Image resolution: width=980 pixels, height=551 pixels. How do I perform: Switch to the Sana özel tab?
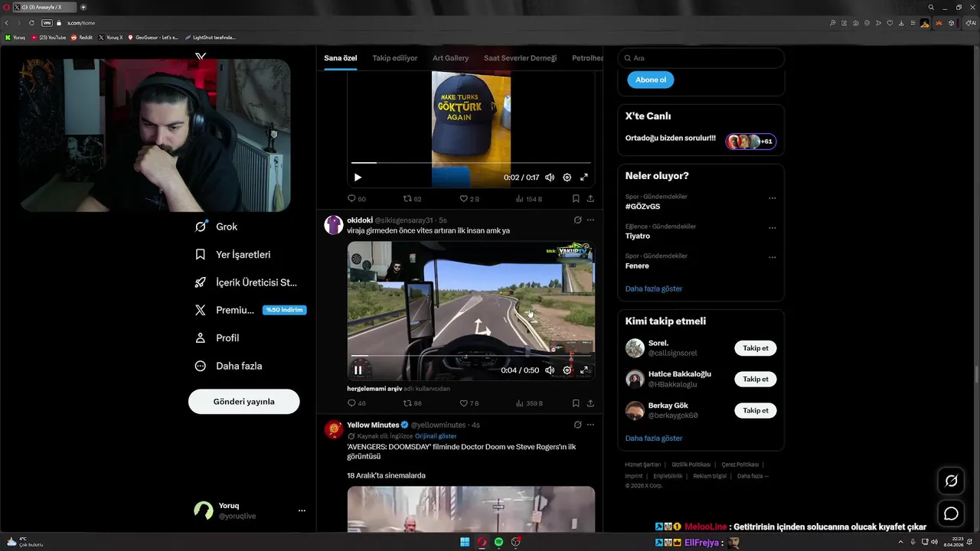pos(340,58)
